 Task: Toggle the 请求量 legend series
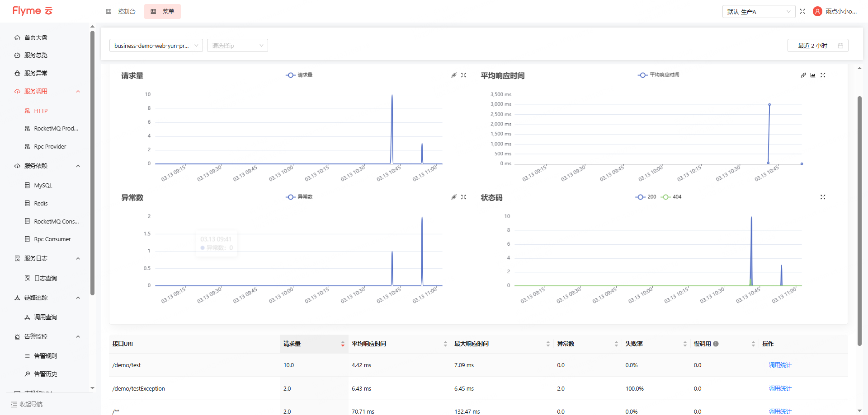(x=299, y=75)
